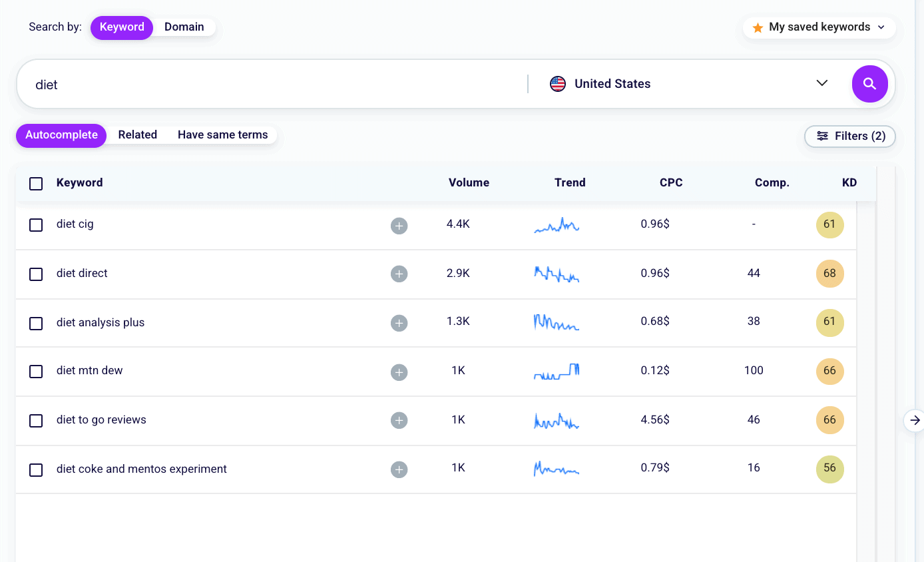Open the side panel via right arrow icon
Viewport: 924px width, 562px height.
click(x=914, y=420)
